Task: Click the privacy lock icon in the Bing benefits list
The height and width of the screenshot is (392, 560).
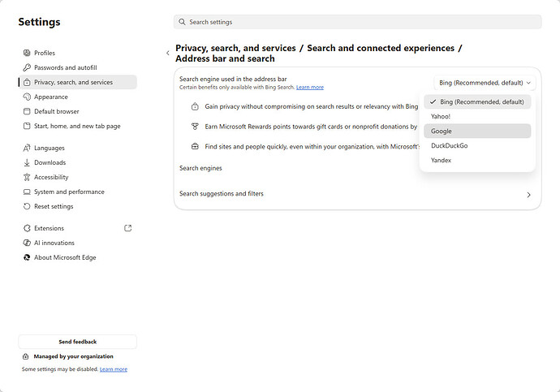Action: coord(195,106)
